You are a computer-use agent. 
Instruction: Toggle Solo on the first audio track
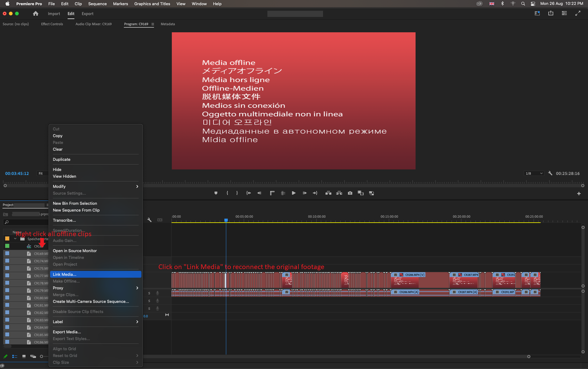149,293
